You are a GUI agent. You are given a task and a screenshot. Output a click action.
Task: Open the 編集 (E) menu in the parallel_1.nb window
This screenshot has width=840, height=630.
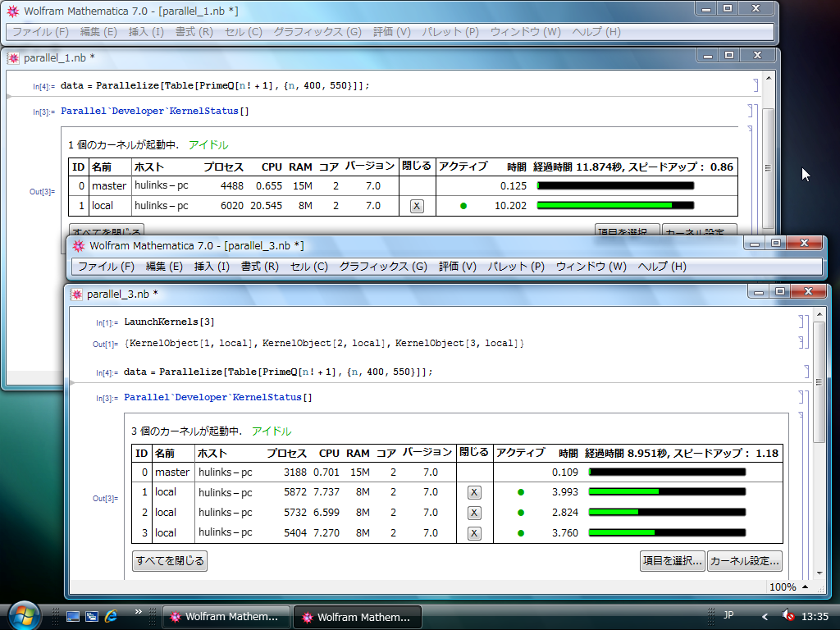tap(98, 32)
